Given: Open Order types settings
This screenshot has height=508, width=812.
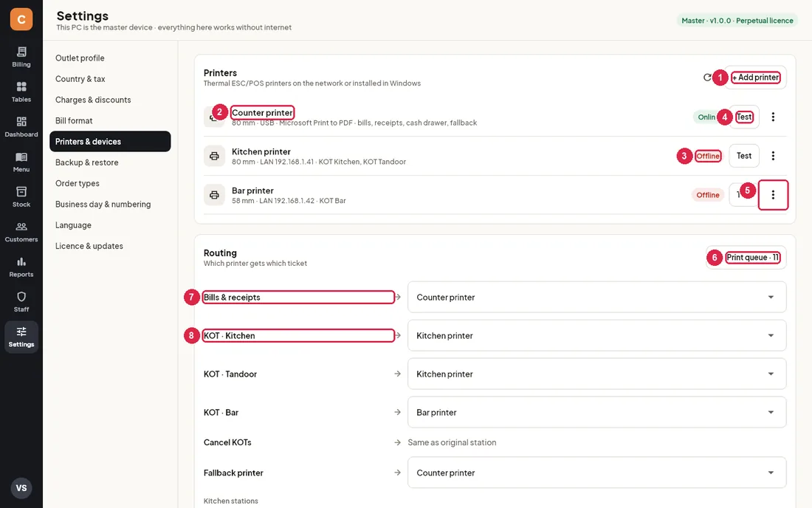Looking at the screenshot, I should [x=110, y=183].
